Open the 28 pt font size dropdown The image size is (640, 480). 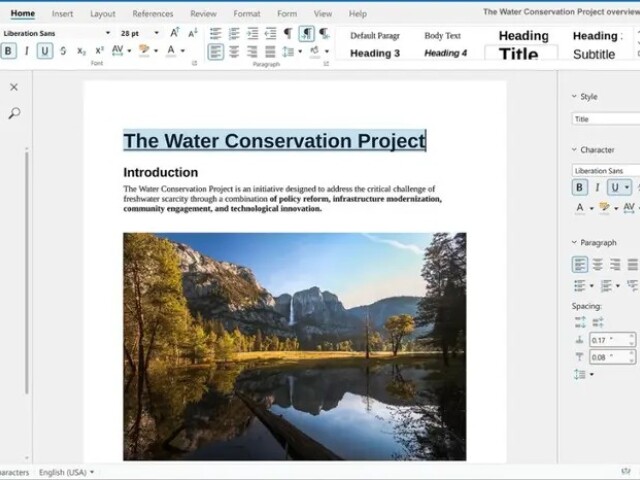[x=156, y=33]
